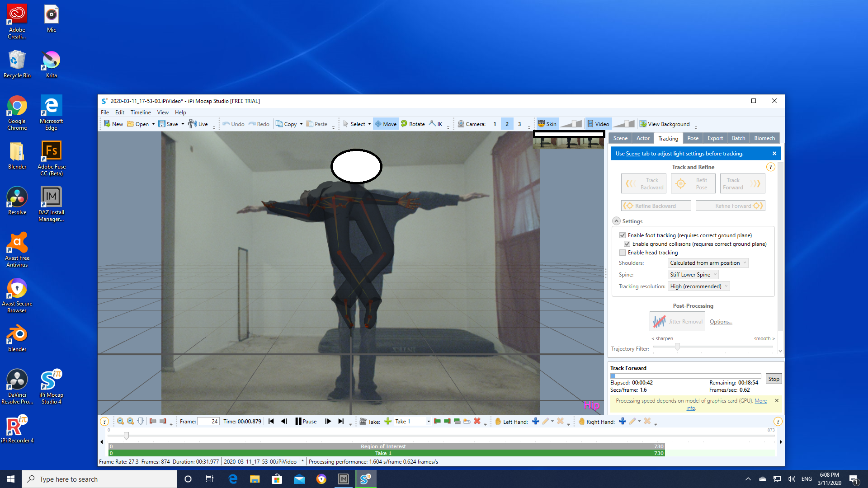
Task: Open iPi Mocap Studio from taskbar
Action: [x=365, y=479]
